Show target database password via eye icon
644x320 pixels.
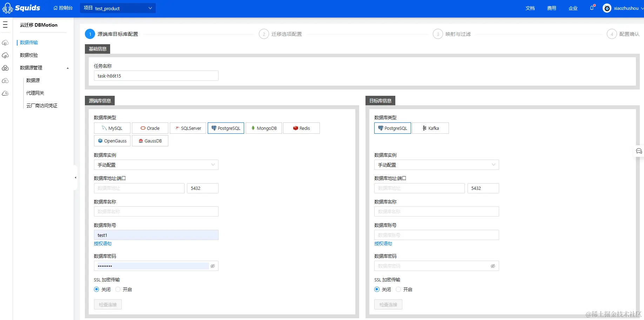tap(493, 266)
